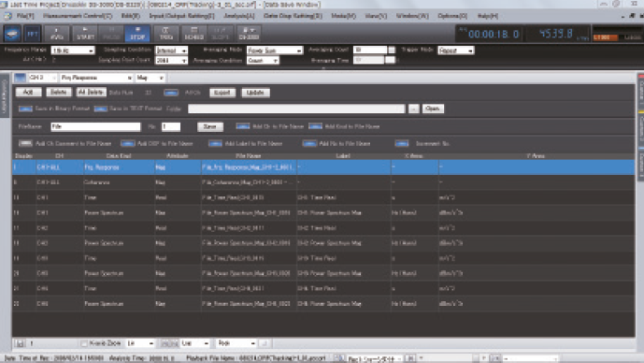Click the save disk icon in bottom bar
The height and width of the screenshot is (363, 644).
(20, 343)
